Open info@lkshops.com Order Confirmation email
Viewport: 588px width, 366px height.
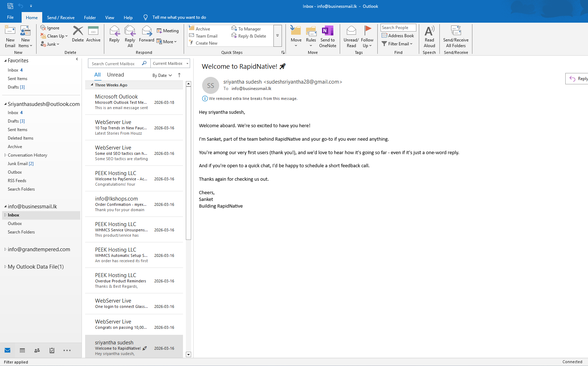[x=134, y=204]
